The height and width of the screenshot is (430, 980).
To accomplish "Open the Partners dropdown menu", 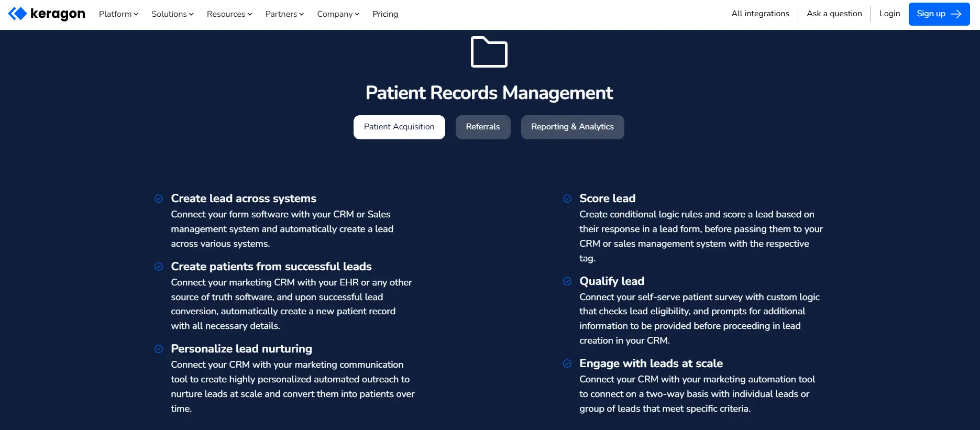I will [284, 14].
